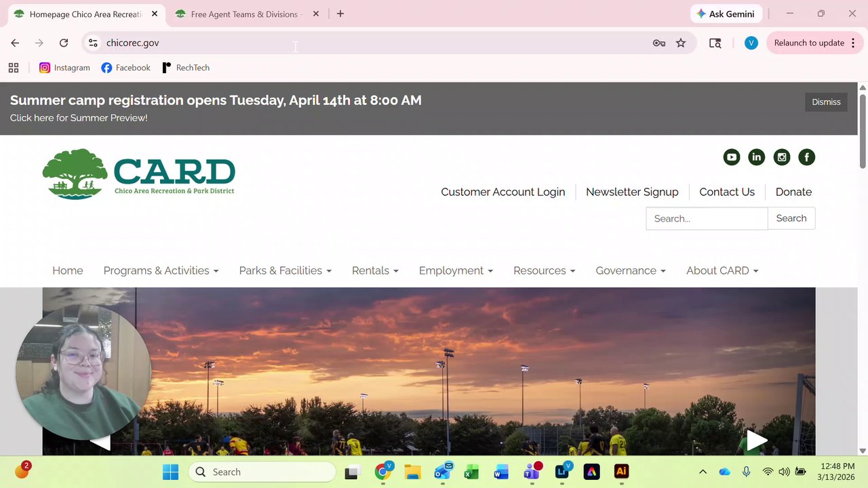Expand the About CARD menu
This screenshot has width=868, height=488.
click(x=722, y=270)
